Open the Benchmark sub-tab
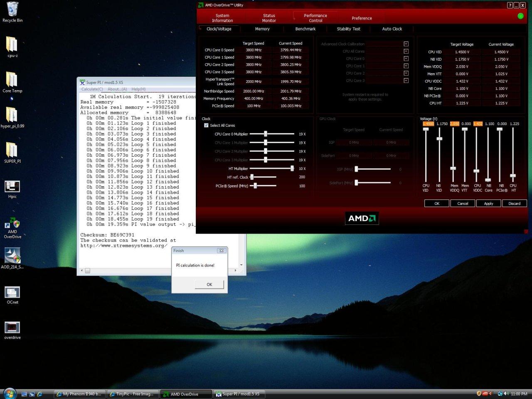The width and height of the screenshot is (532, 399). pyautogui.click(x=305, y=29)
